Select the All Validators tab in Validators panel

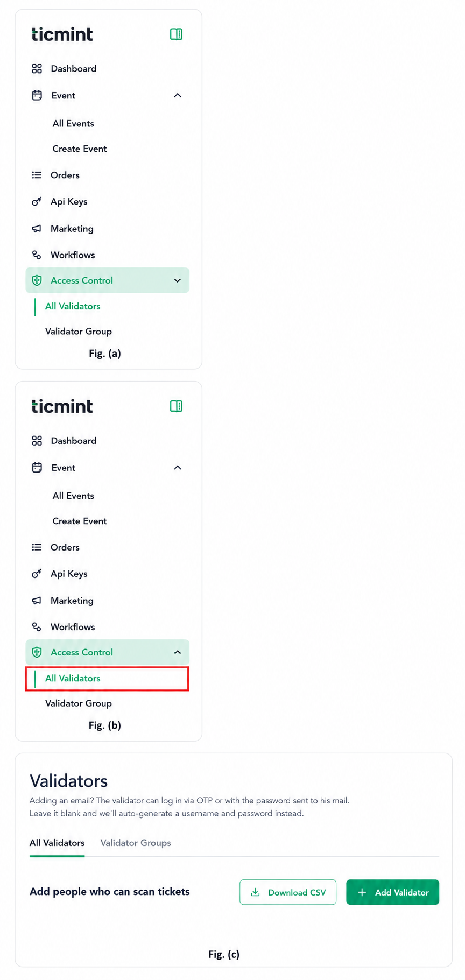pos(57,843)
